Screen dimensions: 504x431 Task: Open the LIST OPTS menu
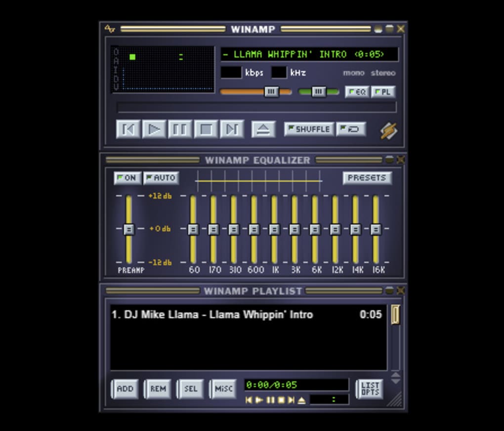[370, 389]
